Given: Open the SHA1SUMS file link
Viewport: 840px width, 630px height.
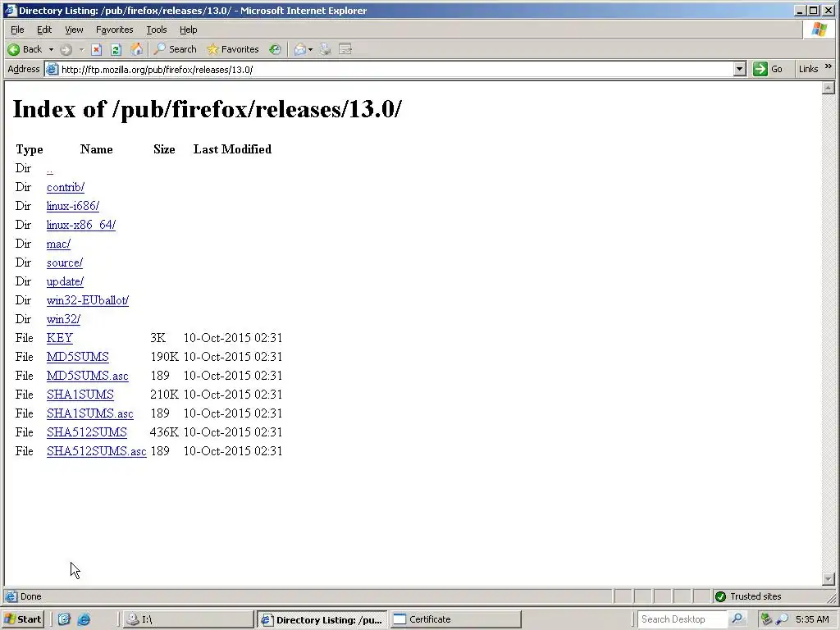Looking at the screenshot, I should pyautogui.click(x=80, y=395).
